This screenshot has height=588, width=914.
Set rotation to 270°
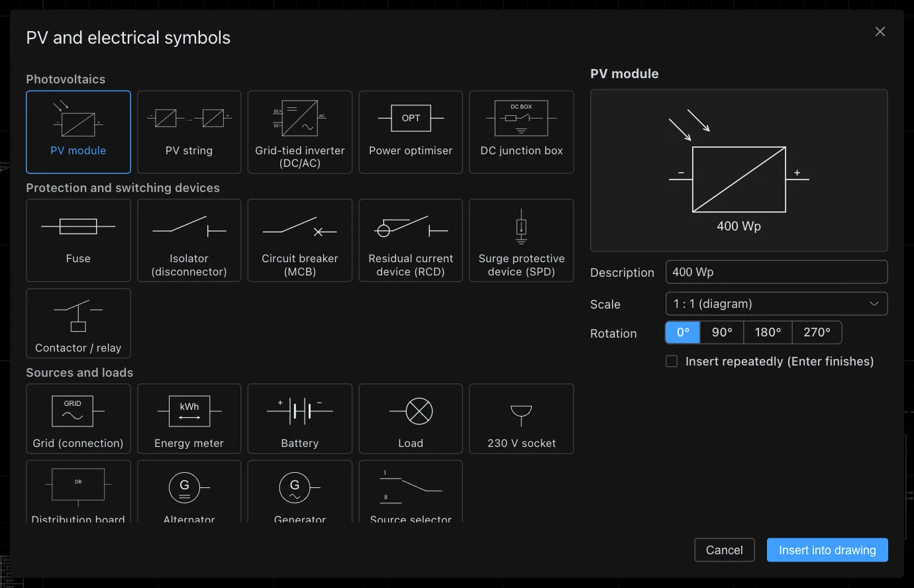pyautogui.click(x=817, y=332)
